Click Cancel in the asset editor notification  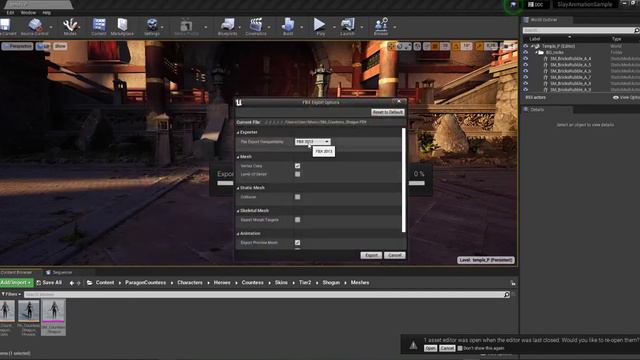click(x=447, y=348)
